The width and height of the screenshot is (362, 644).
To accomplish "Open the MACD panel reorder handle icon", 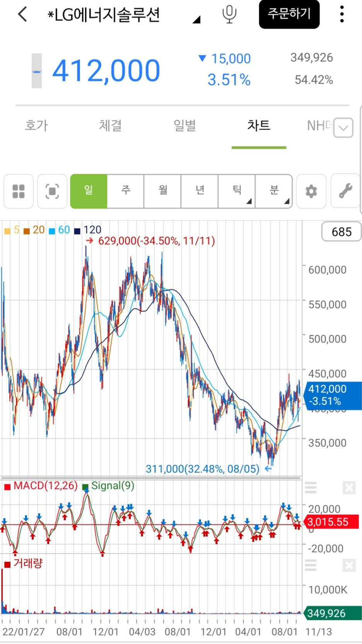I will 311,488.
